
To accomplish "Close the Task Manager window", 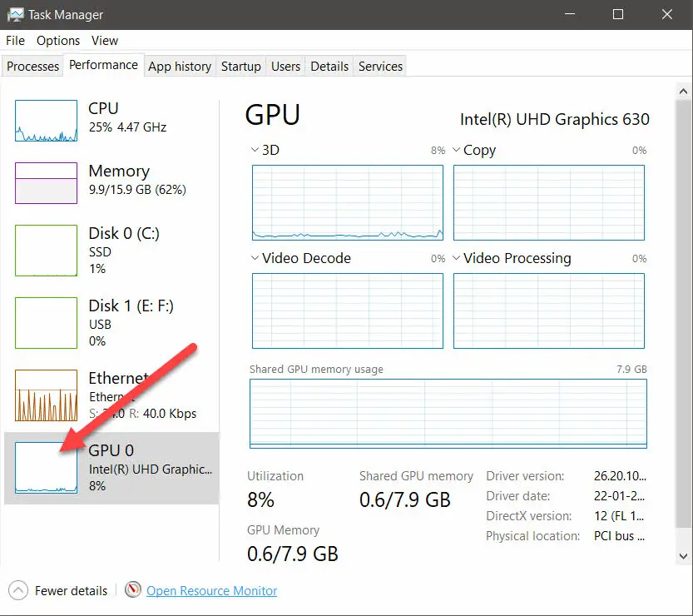I will click(x=667, y=15).
